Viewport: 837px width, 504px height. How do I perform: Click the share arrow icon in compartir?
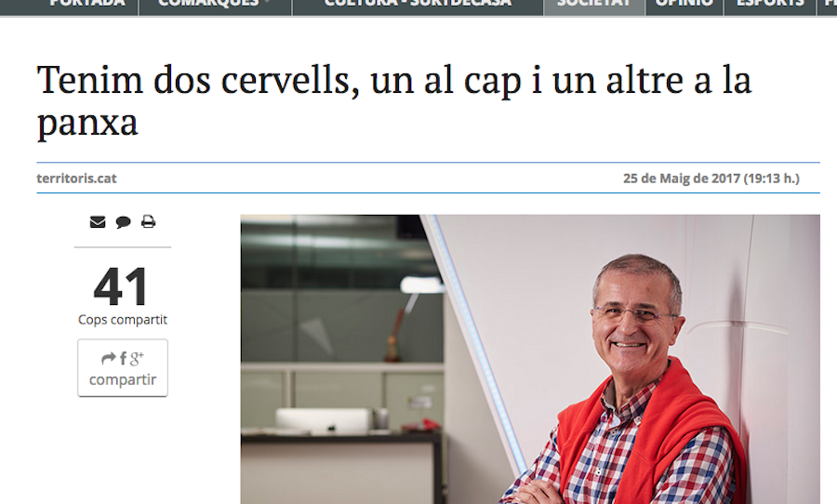point(109,358)
